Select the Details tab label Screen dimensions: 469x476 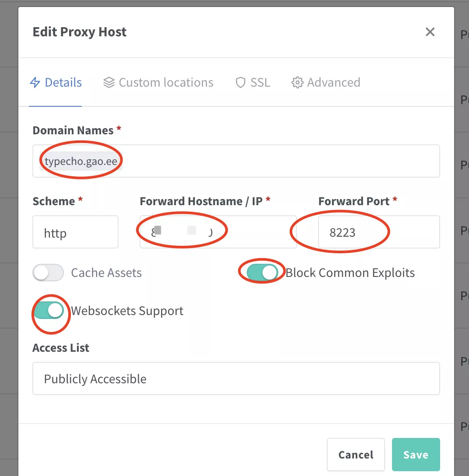coord(63,83)
